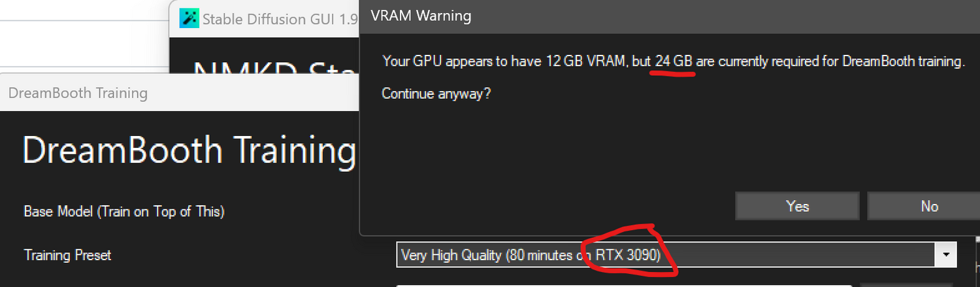Click the partially visible field below Training Preset
This screenshot has width=980, height=287.
click(623, 284)
